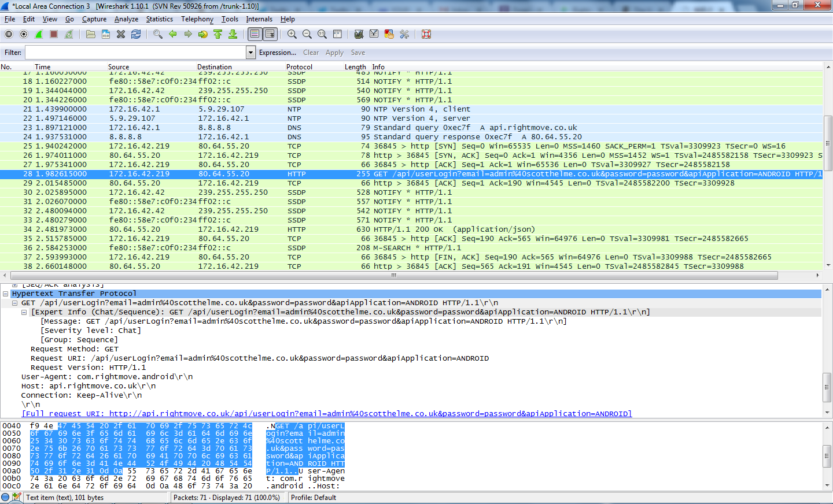Screen dimensions: 833x504
Task: Click the packet list horizontal scrollbar thumb
Action: pos(393,275)
